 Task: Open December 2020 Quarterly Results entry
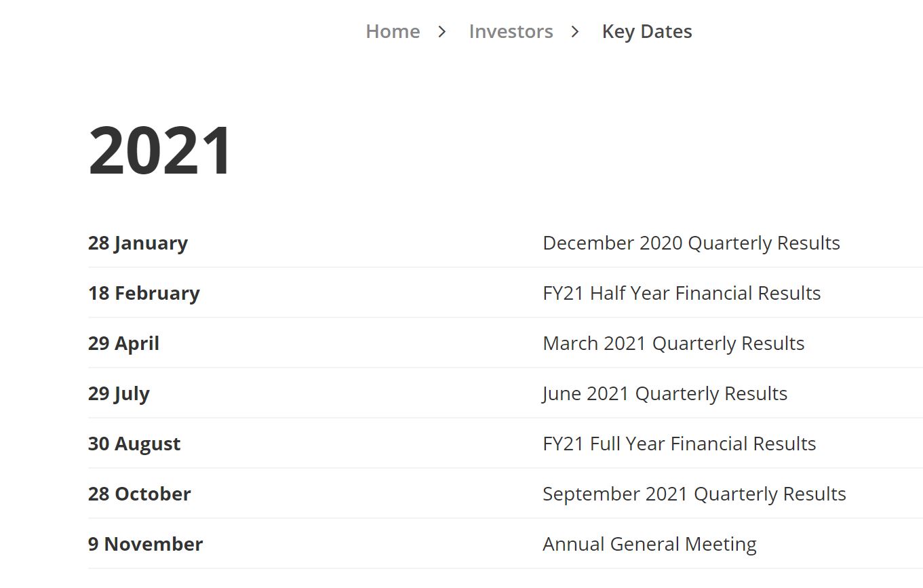tap(691, 243)
